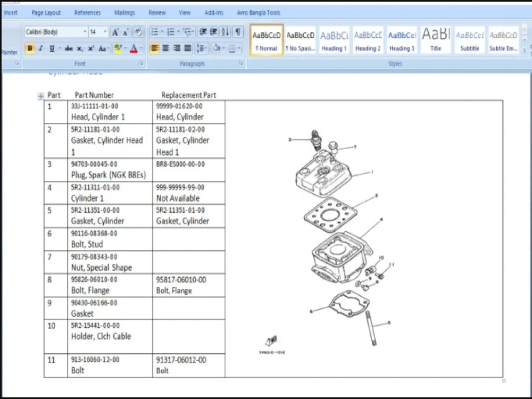Decrease the paragraph indent
Image resolution: width=532 pixels, height=399 pixels.
203,32
